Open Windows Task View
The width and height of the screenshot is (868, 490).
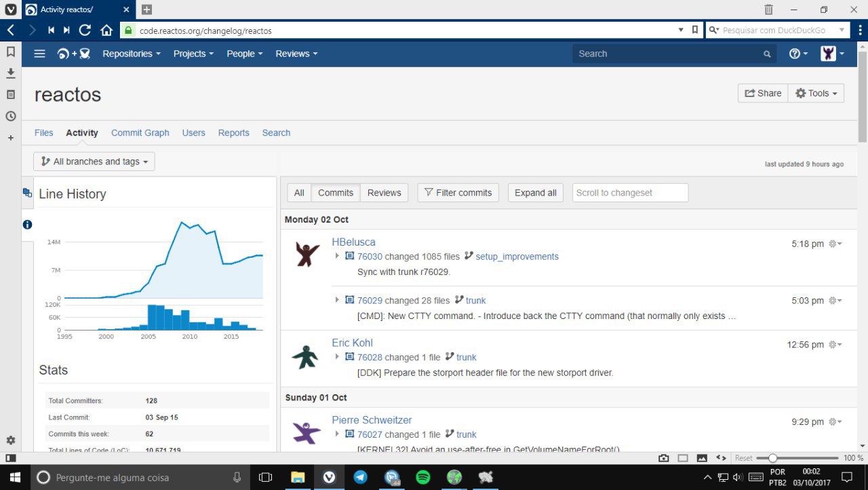click(265, 477)
